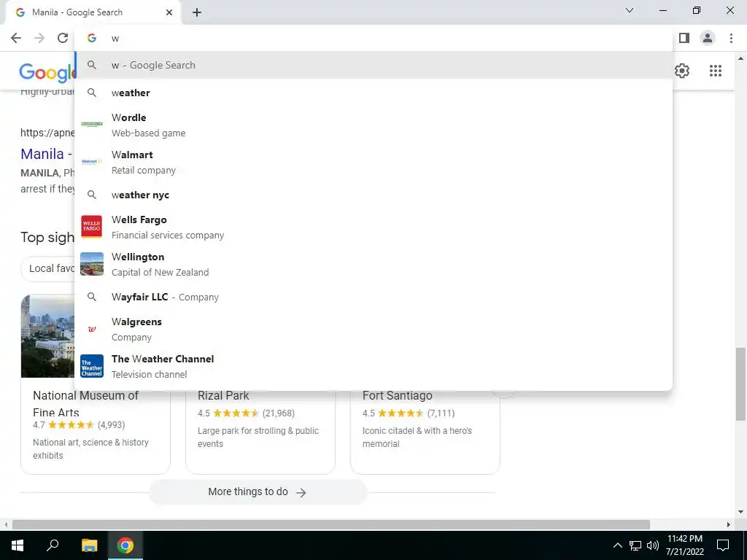Click the Google logo on page

pos(47,72)
